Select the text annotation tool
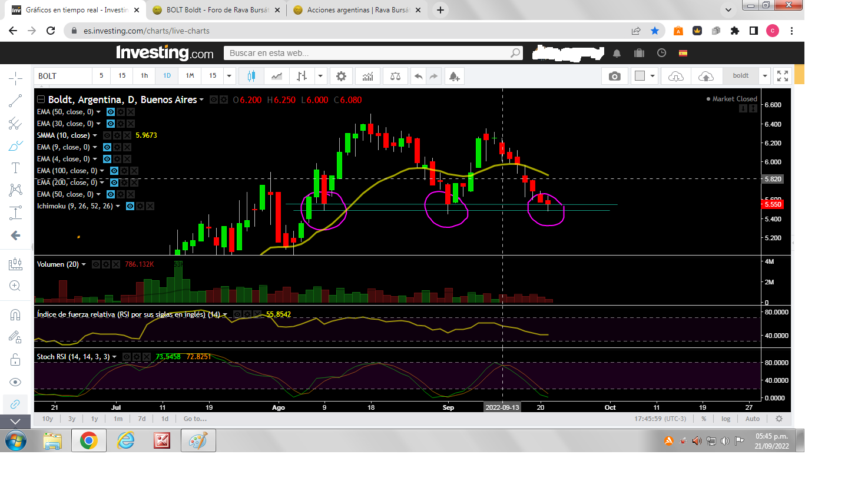 point(15,168)
